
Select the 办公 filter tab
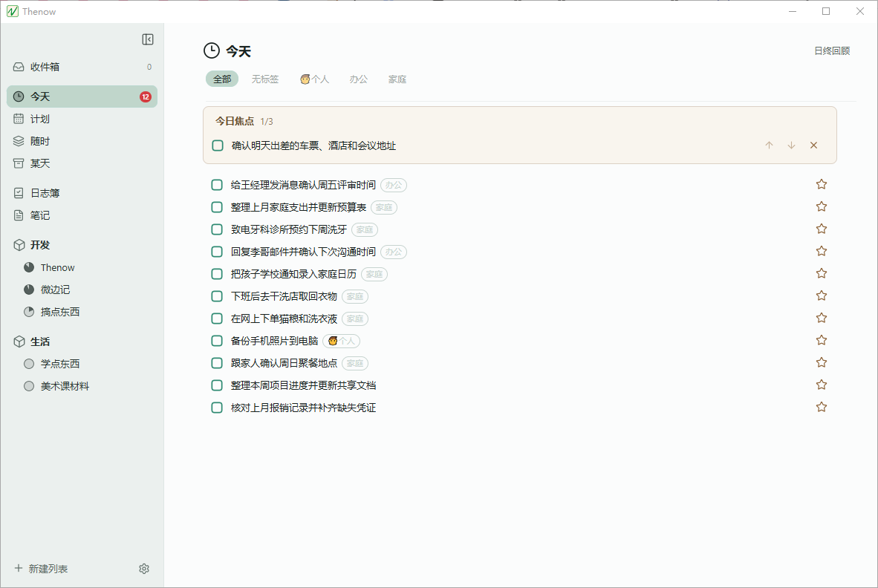(x=358, y=79)
